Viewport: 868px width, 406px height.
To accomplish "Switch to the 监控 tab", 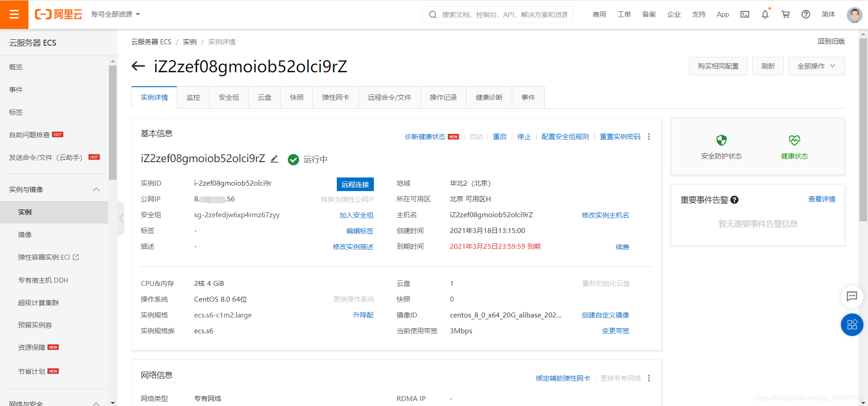I will click(193, 98).
